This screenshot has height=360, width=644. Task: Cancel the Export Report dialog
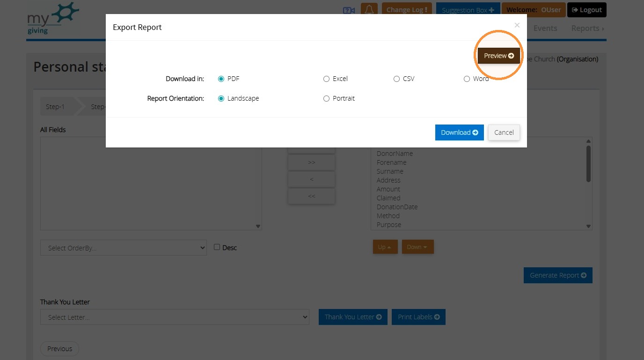504,132
